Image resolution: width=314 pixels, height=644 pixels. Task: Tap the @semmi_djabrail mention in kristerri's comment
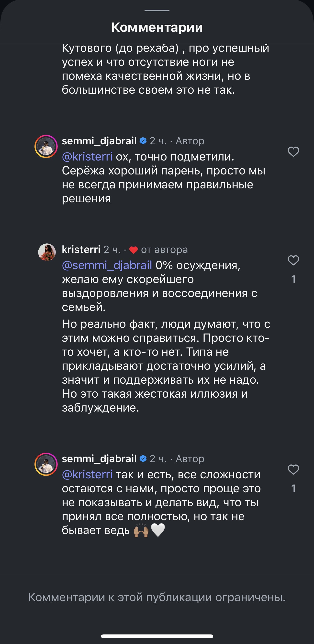107,265
